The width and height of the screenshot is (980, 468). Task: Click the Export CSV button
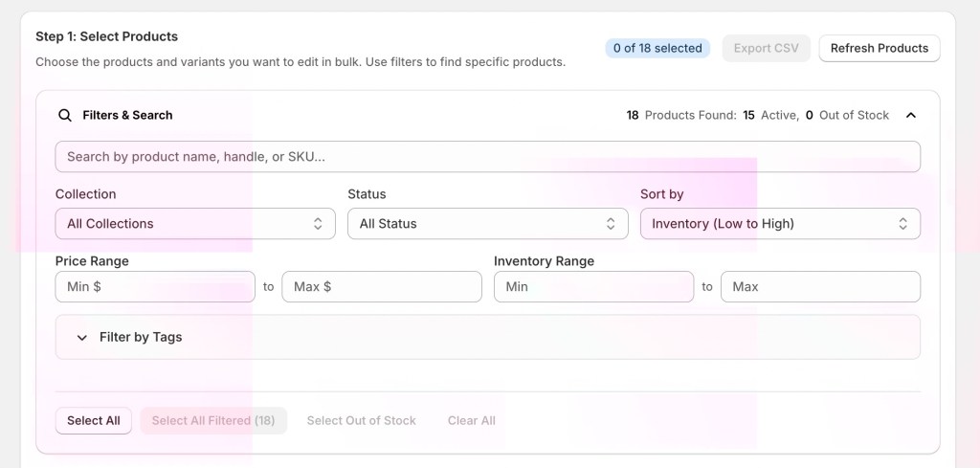coord(766,48)
